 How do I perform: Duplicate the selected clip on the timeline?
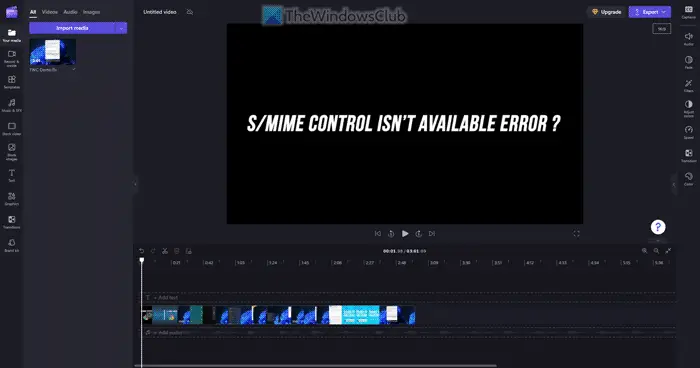point(188,251)
